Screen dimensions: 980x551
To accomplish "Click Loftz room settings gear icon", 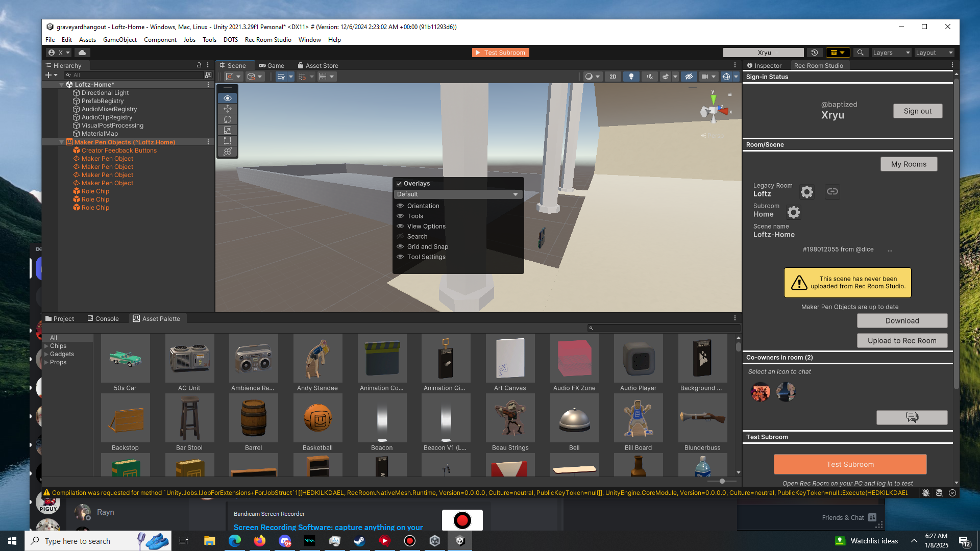I will [806, 192].
